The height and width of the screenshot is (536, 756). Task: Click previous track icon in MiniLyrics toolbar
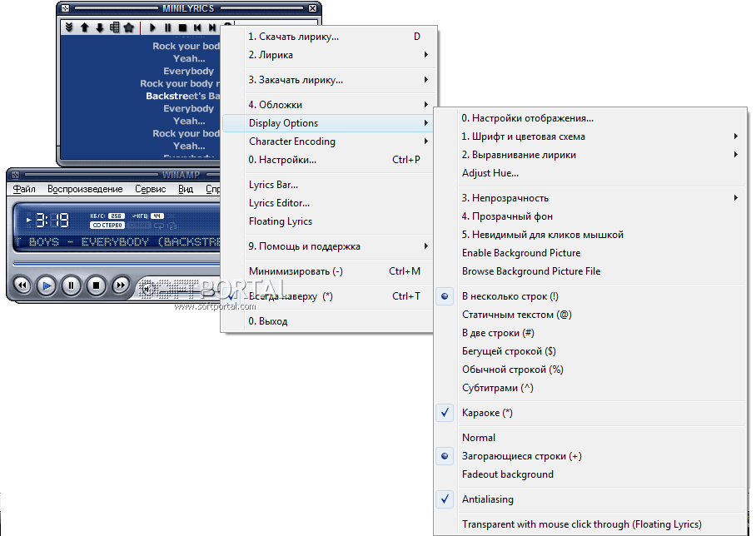point(197,27)
